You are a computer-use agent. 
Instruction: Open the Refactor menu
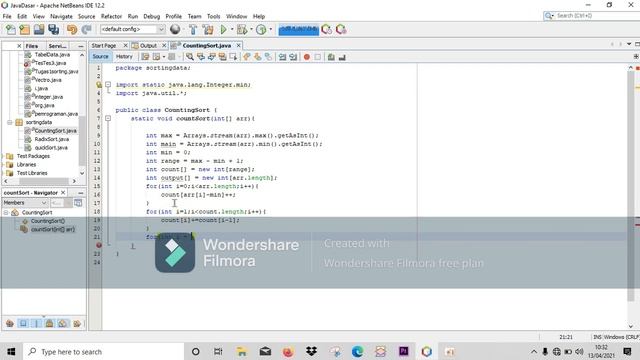pyautogui.click(x=111, y=16)
